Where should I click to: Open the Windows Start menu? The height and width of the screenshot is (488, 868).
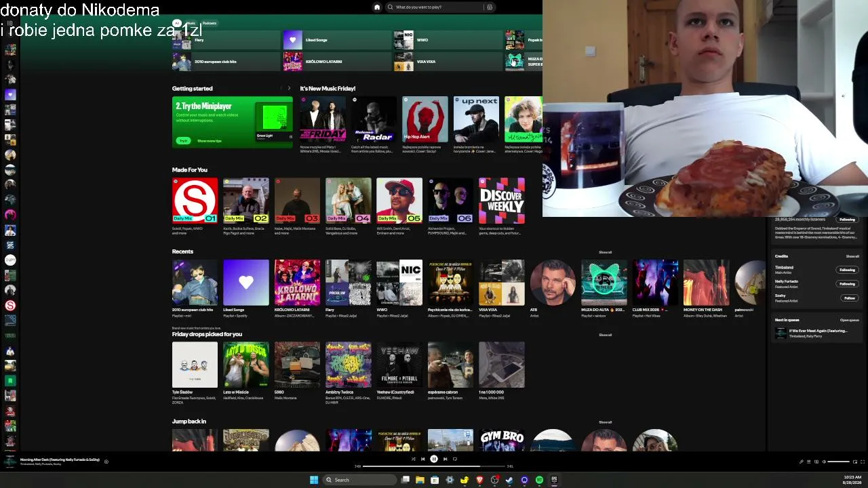pyautogui.click(x=314, y=480)
